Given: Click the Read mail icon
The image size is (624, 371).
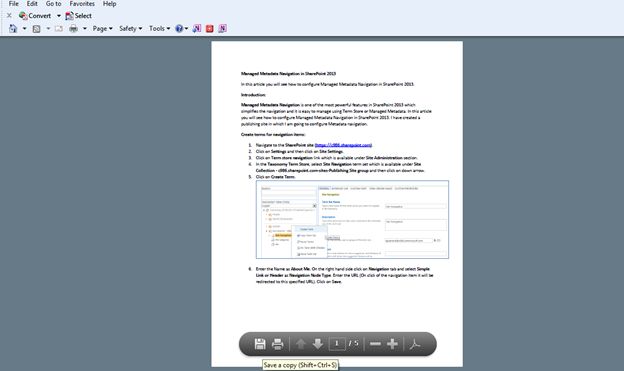Looking at the screenshot, I should pos(59,29).
